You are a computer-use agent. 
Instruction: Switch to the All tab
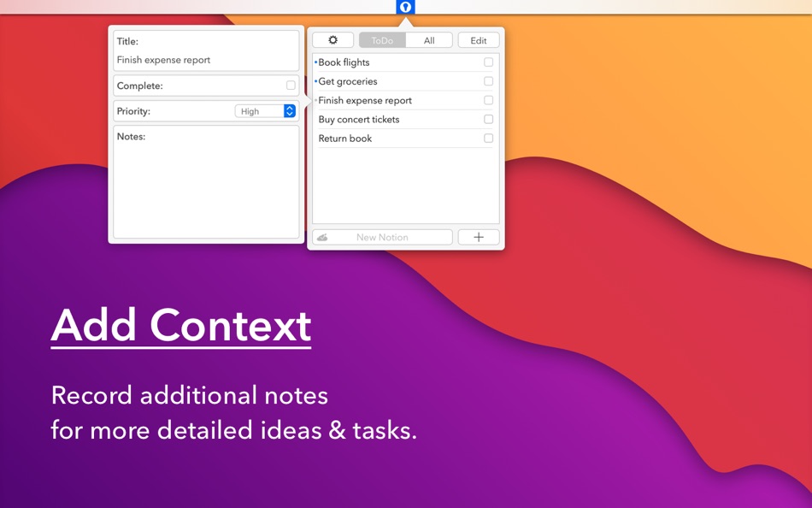[429, 39]
